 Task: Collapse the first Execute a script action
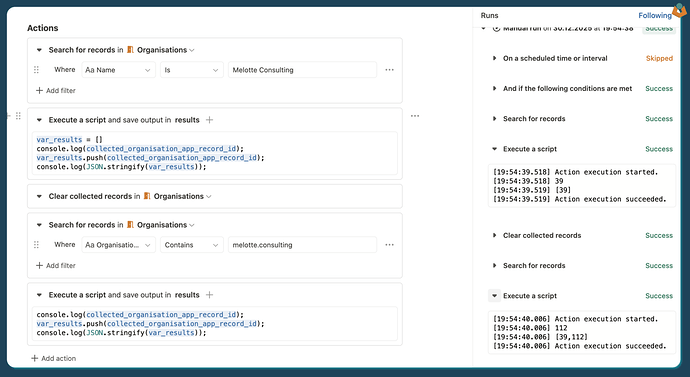[x=39, y=120]
